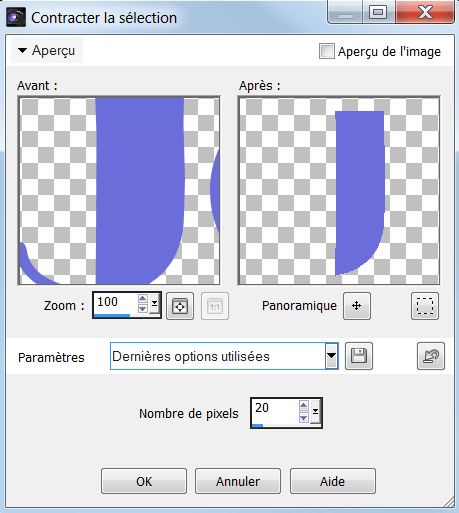Increase Nombre de pixels with up arrow
Viewport: 459px width, 513px height.
tap(303, 406)
